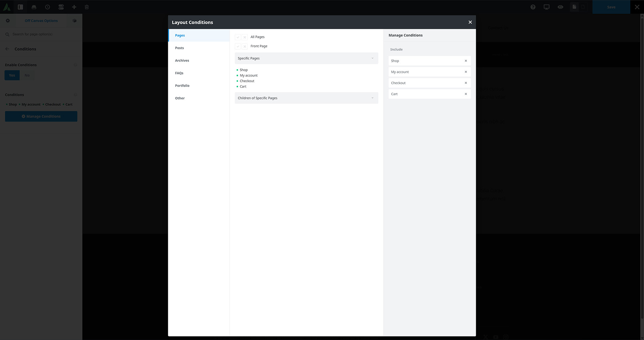This screenshot has height=340, width=644.
Task: Open the help question mark icon
Action: [x=533, y=7]
